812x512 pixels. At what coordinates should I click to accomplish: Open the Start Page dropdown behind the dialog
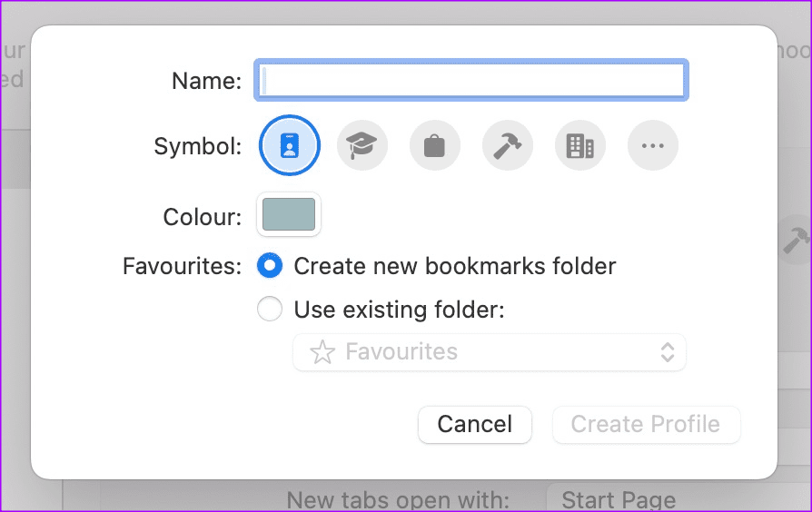[678, 498]
